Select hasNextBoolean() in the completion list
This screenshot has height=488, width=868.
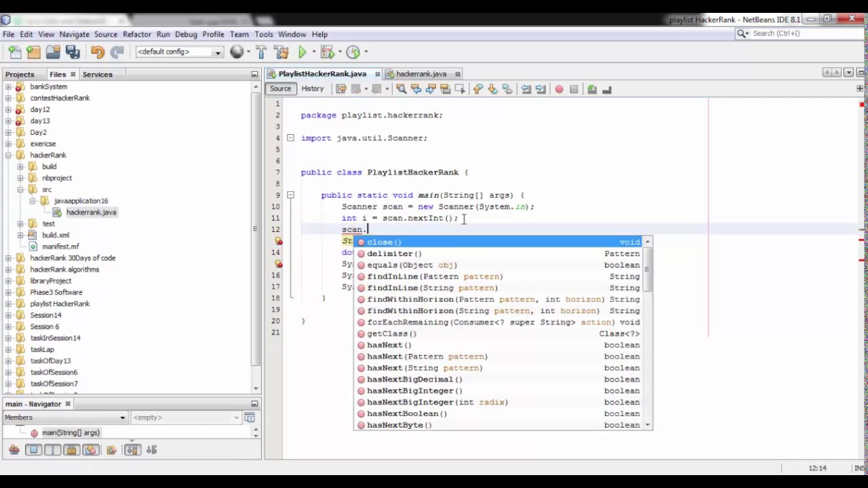[x=499, y=413]
